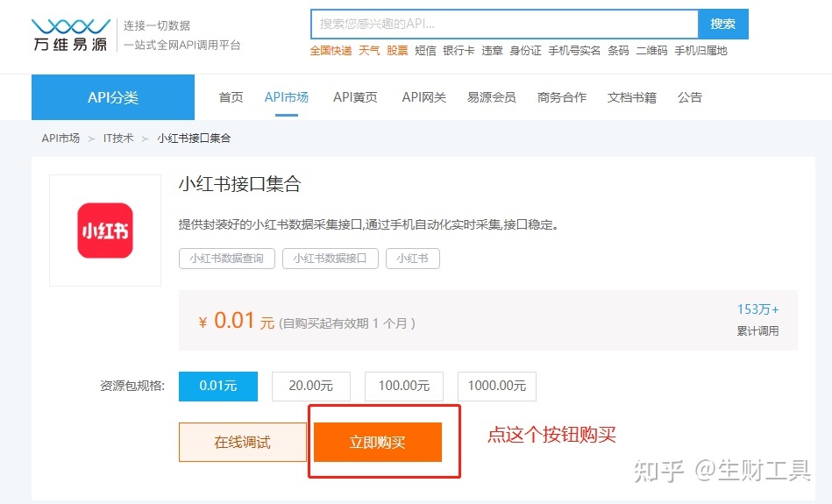Click the 小红书接口集合 breadcrumb text
This screenshot has width=832, height=504.
(194, 138)
